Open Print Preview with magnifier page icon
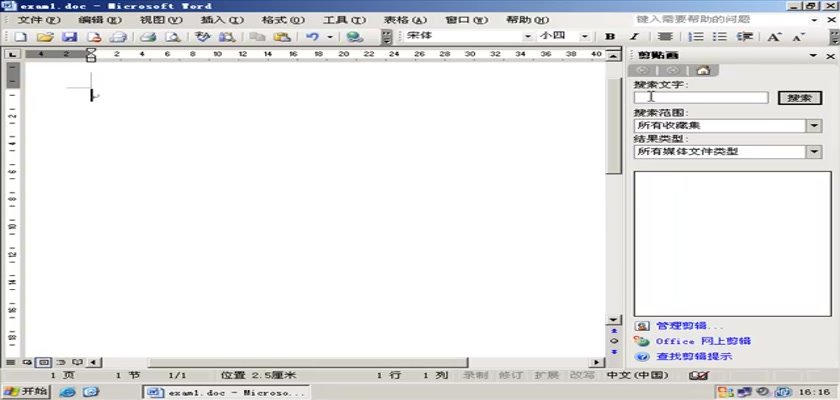The image size is (840, 400). pyautogui.click(x=172, y=37)
